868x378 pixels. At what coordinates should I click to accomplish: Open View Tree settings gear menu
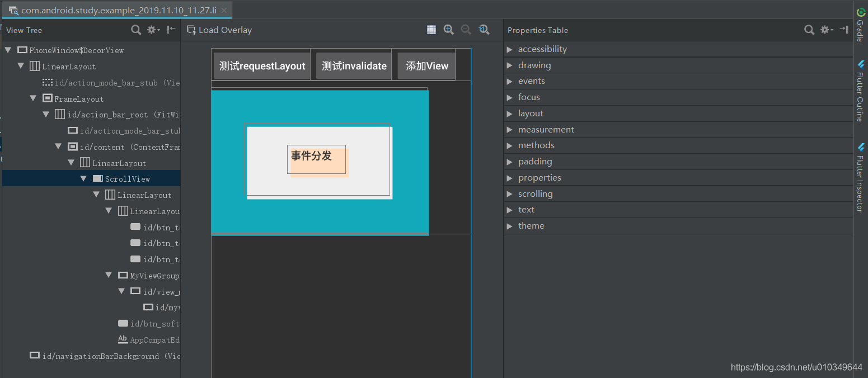point(153,30)
